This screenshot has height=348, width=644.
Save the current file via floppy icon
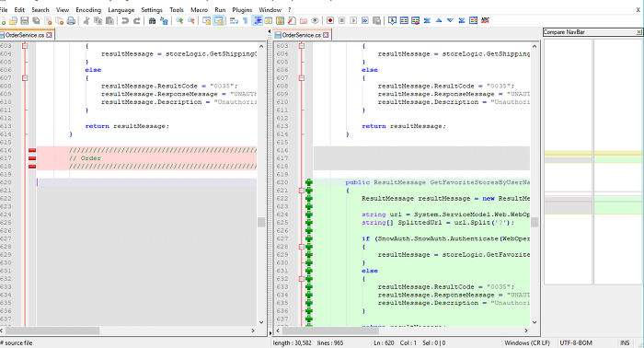pos(25,20)
